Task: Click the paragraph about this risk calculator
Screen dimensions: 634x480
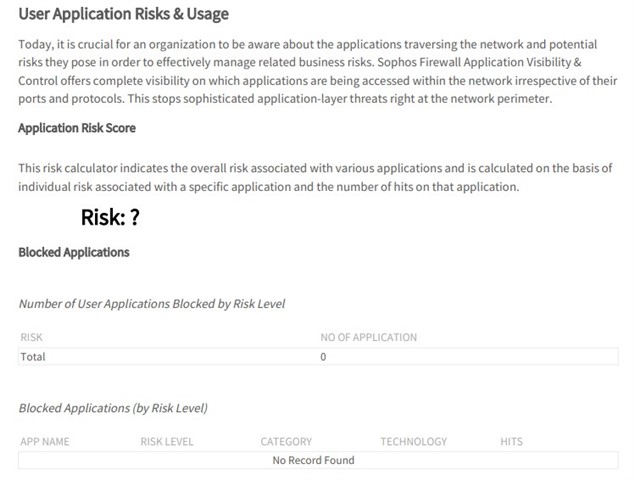Action: (x=315, y=178)
